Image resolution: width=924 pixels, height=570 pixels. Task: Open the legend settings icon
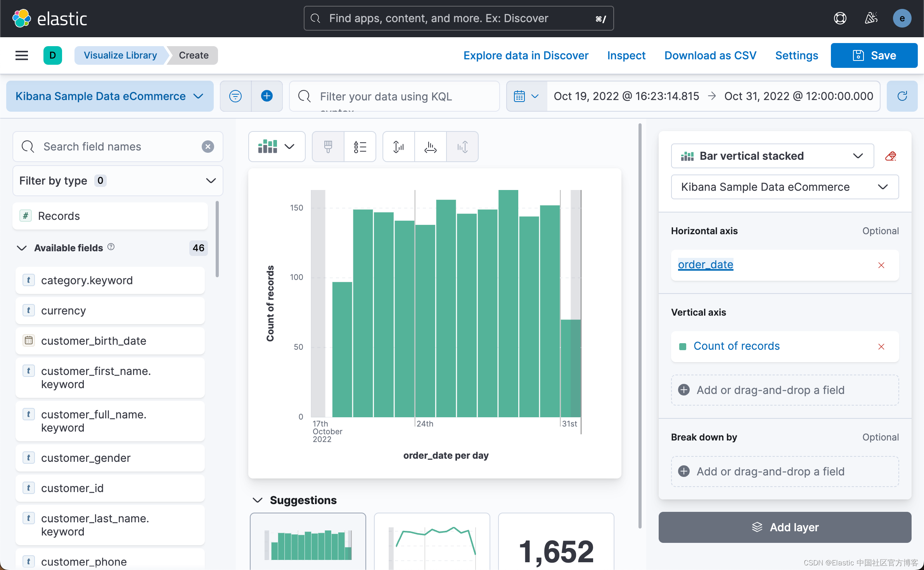point(360,147)
